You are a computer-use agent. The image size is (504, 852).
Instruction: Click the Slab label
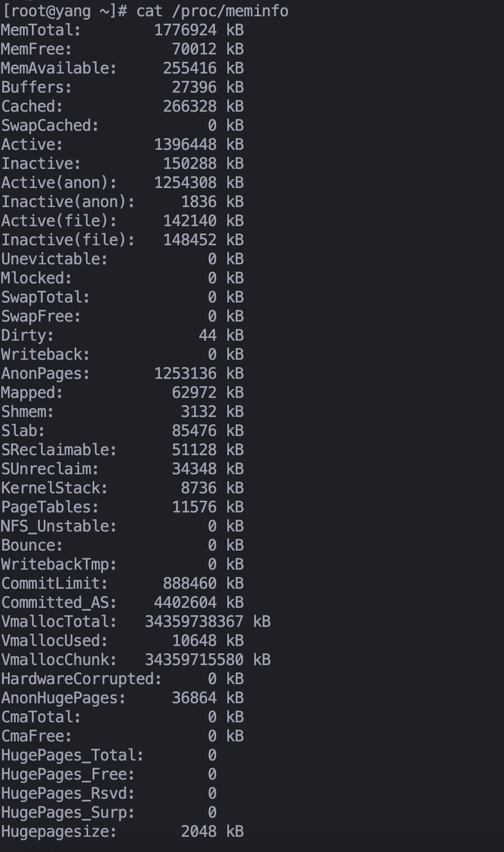[23, 430]
